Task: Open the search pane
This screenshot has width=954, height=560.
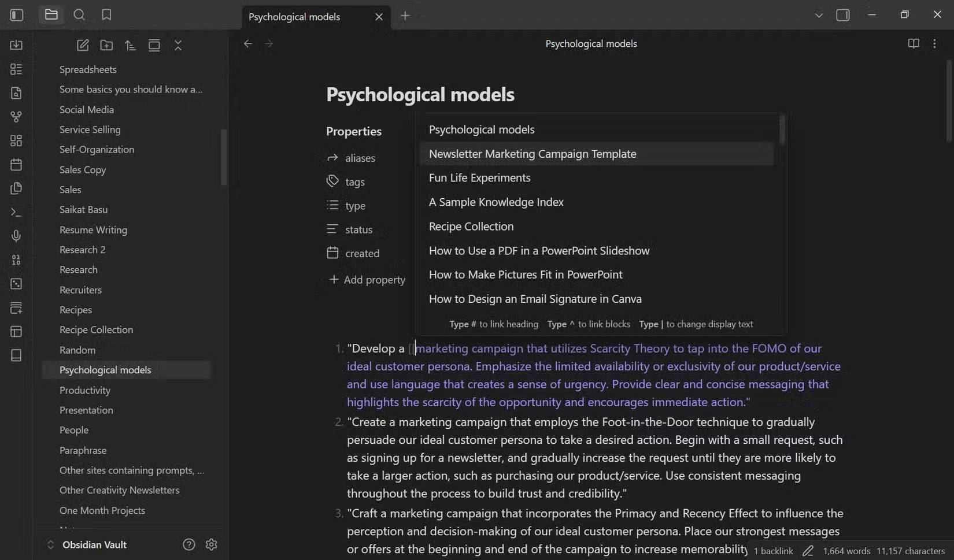Action: pos(79,15)
